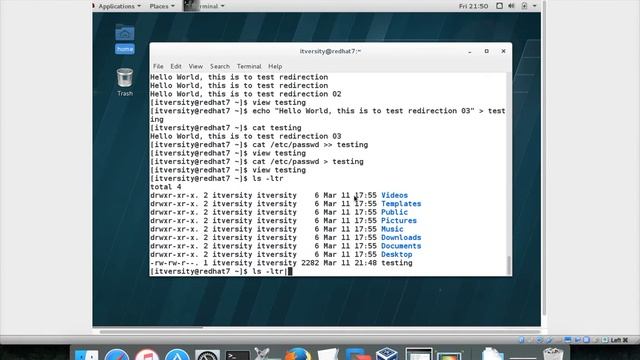Click the 'total 4' output line
The height and width of the screenshot is (360, 640).
point(166,187)
